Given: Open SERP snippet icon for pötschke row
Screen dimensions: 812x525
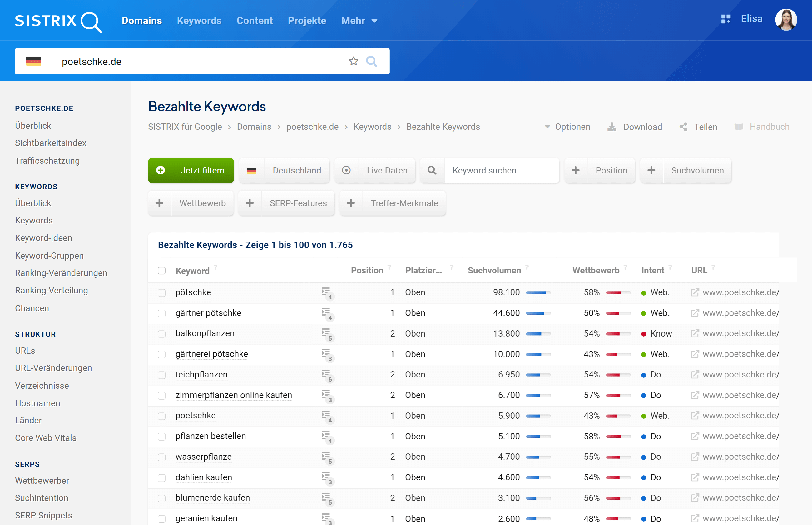Looking at the screenshot, I should (326, 292).
